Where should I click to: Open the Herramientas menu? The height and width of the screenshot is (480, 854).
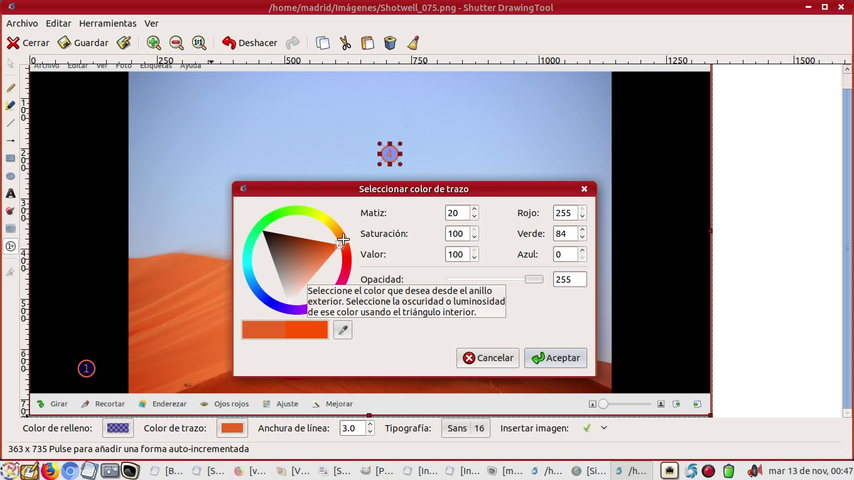107,23
